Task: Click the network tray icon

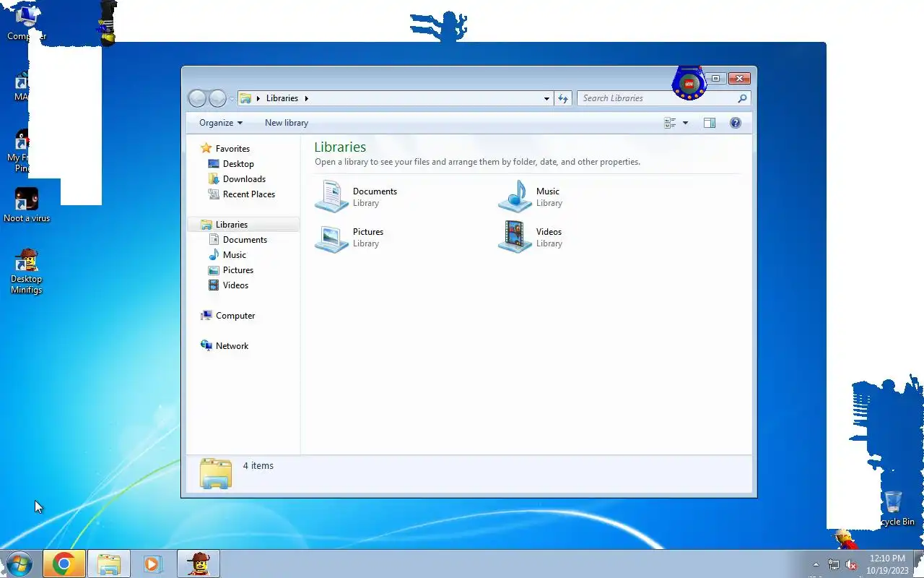Action: 834,565
